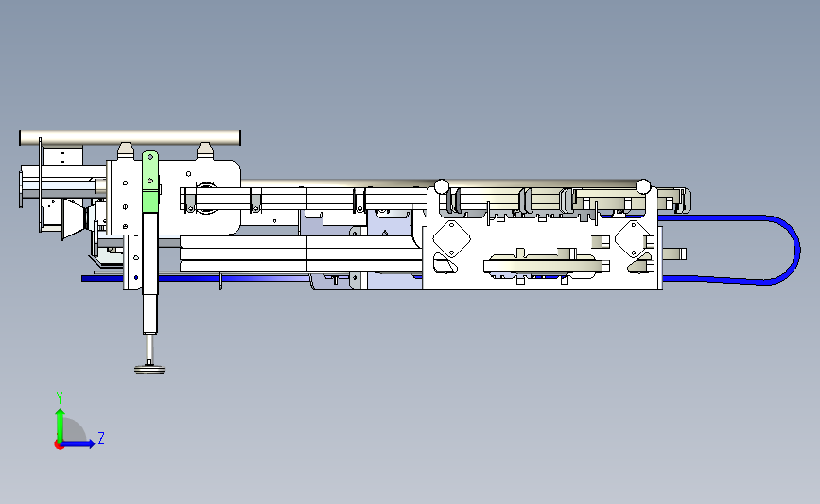Click the red X axis dot at triad origin

pyautogui.click(x=59, y=445)
